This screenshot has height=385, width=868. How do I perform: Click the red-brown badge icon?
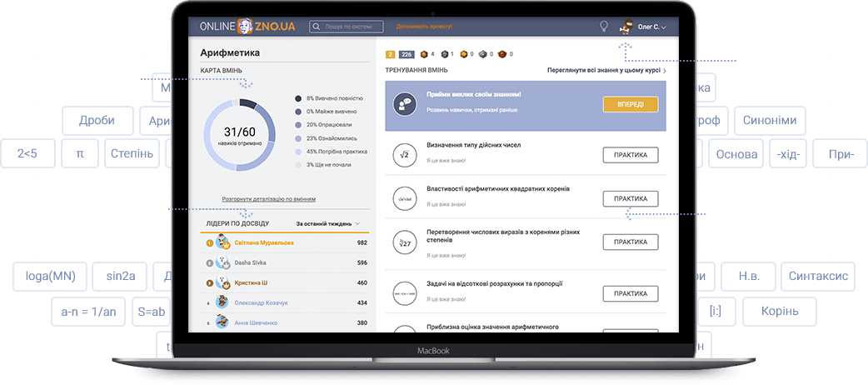pos(502,54)
